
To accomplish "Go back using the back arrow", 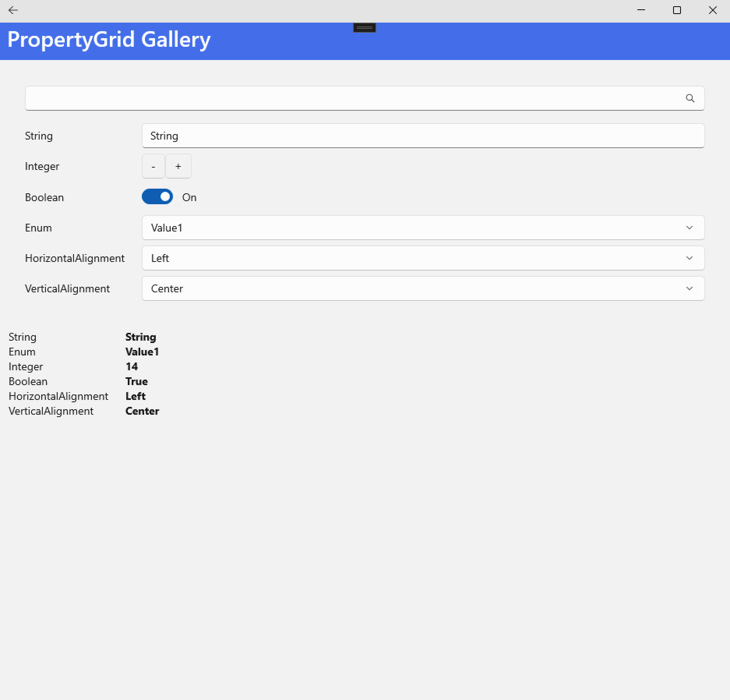I will click(x=13, y=11).
